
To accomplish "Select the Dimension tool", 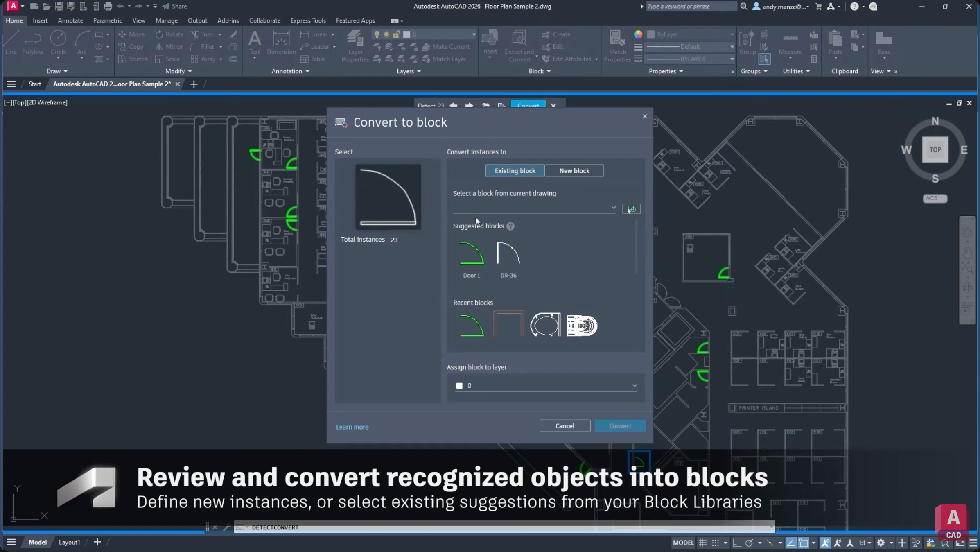I will click(x=281, y=43).
